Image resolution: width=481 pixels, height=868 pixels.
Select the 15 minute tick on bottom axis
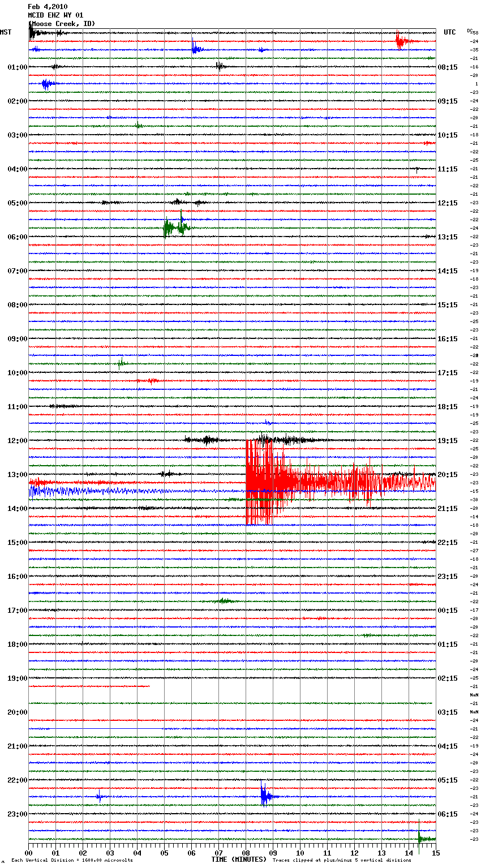(435, 853)
